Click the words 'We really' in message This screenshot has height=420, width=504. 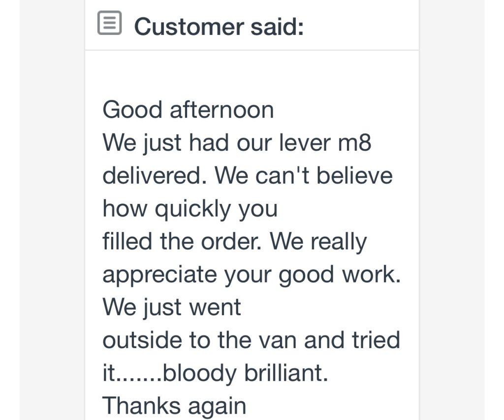click(318, 242)
